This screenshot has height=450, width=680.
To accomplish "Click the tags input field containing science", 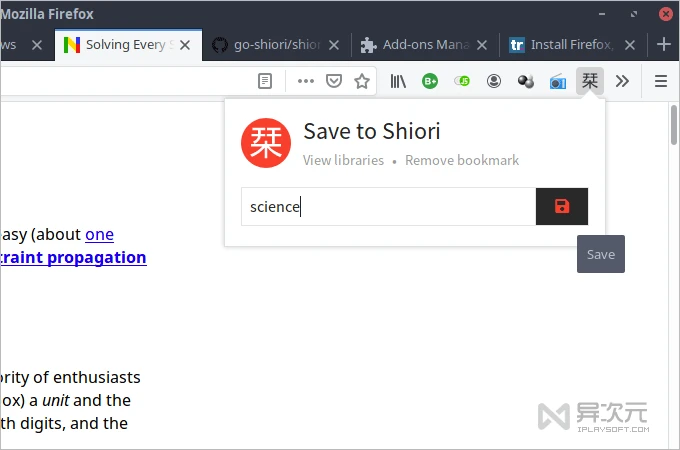I will [x=389, y=207].
